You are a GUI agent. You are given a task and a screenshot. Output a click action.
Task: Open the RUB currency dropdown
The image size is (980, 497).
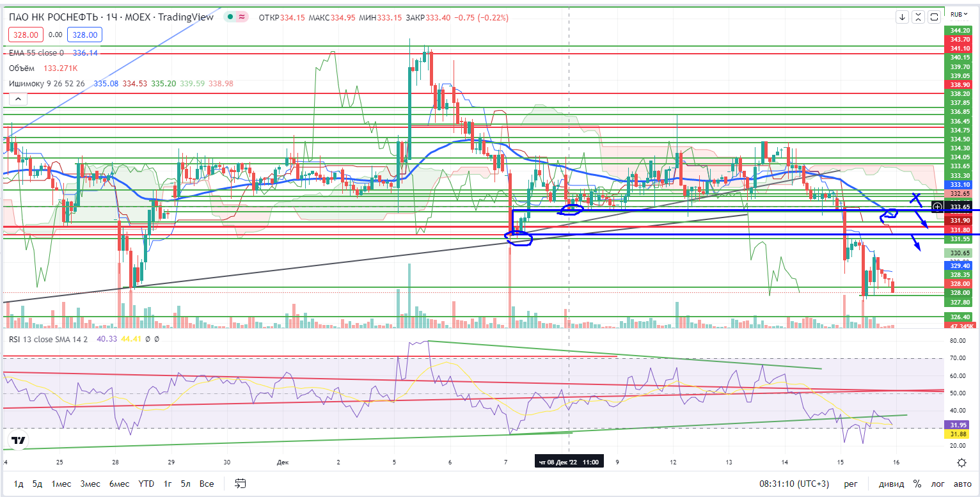coord(958,14)
